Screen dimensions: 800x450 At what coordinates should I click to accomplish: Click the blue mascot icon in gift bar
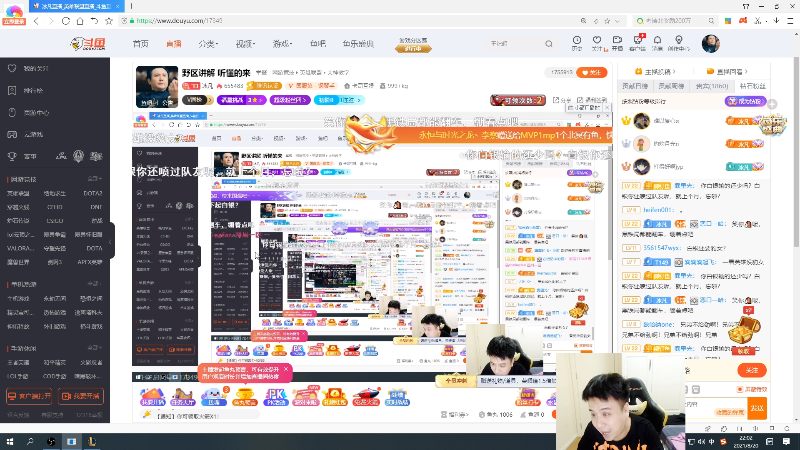point(214,396)
